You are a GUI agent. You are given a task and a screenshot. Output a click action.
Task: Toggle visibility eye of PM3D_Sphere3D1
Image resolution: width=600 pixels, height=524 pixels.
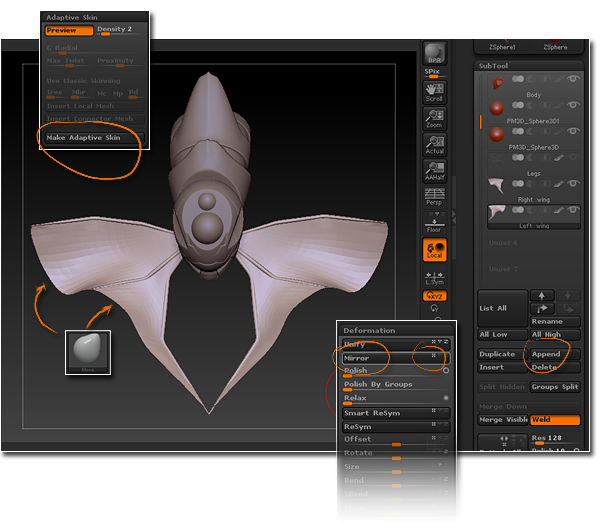(573, 105)
